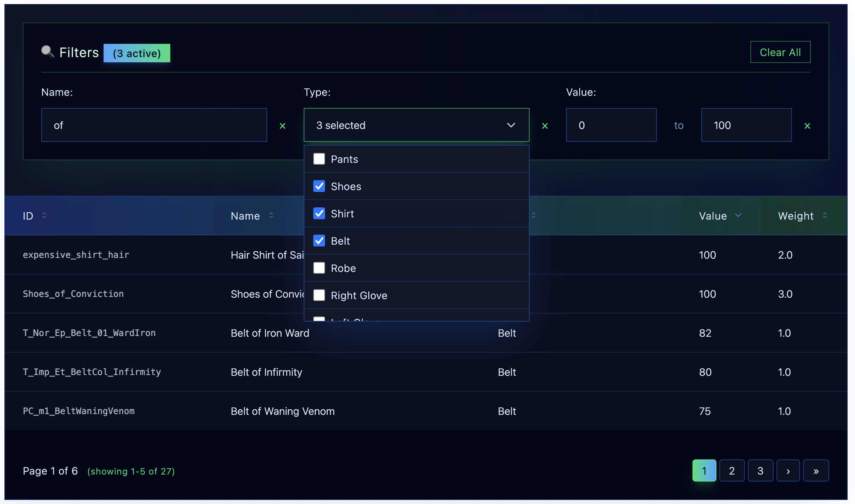The width and height of the screenshot is (855, 504).
Task: Jump to page 3 of results
Action: click(x=760, y=470)
